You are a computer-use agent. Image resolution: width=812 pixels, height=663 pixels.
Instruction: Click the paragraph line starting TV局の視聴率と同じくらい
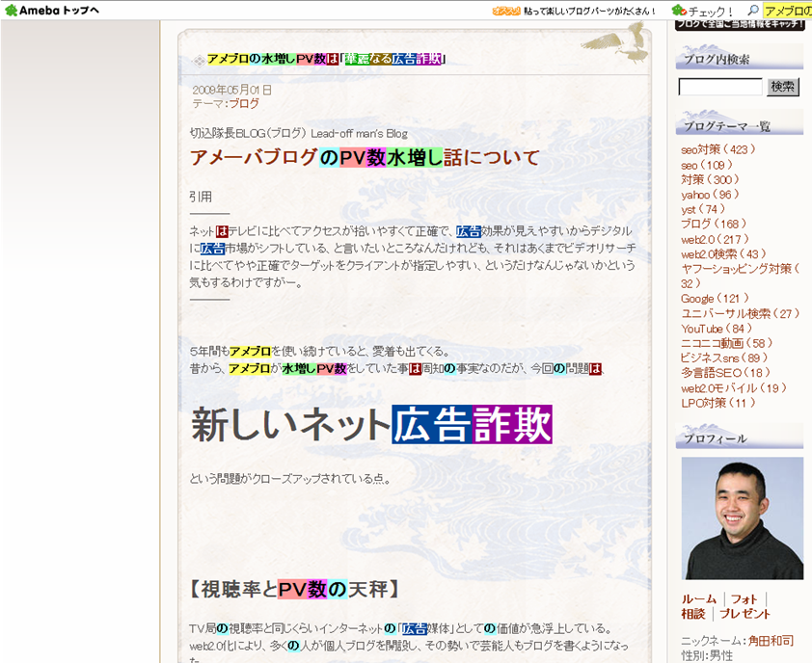(x=401, y=629)
